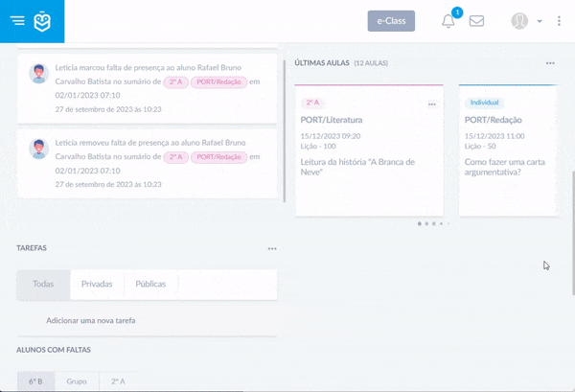Click the shield logo icon
575x392 pixels.
(x=44, y=21)
